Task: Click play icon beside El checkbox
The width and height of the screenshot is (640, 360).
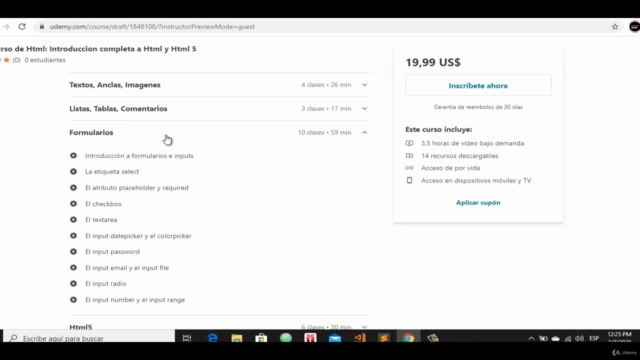Action: (x=73, y=204)
